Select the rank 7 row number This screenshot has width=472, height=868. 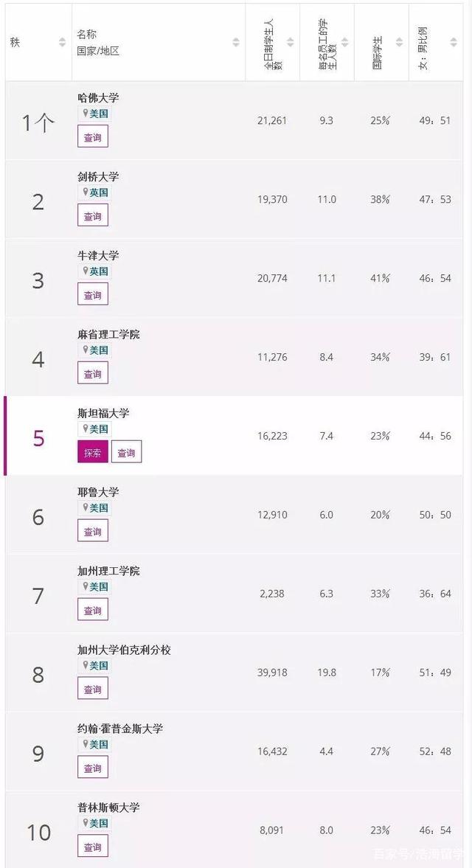tap(38, 596)
